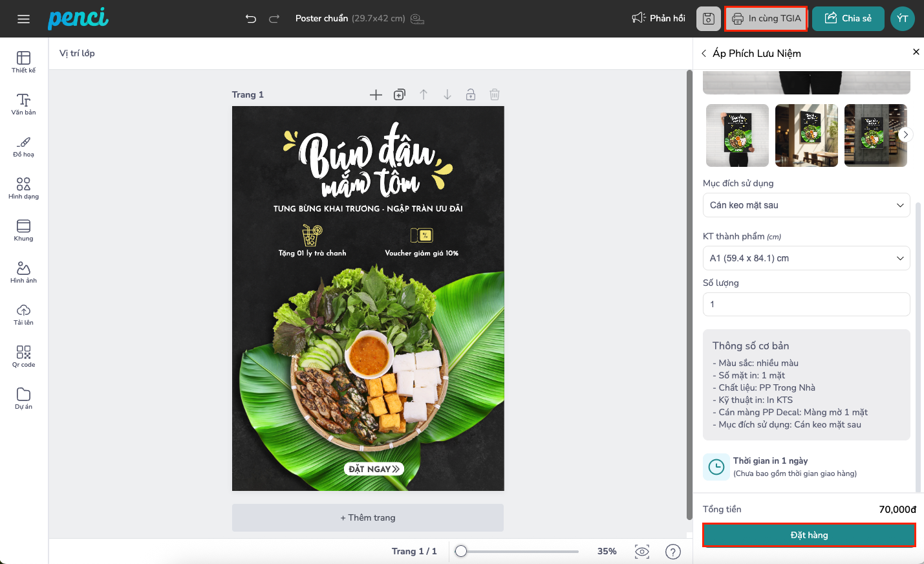Add a new page with plus icon
924x564 pixels.
pos(376,94)
